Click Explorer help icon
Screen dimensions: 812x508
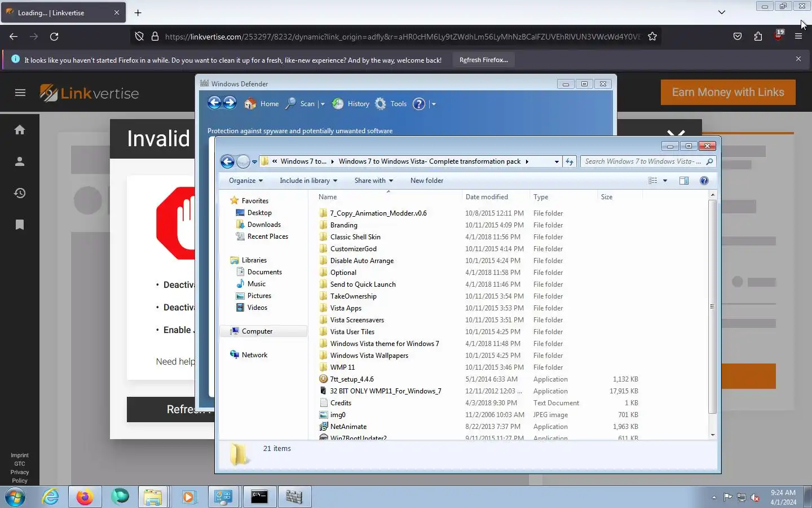click(704, 181)
